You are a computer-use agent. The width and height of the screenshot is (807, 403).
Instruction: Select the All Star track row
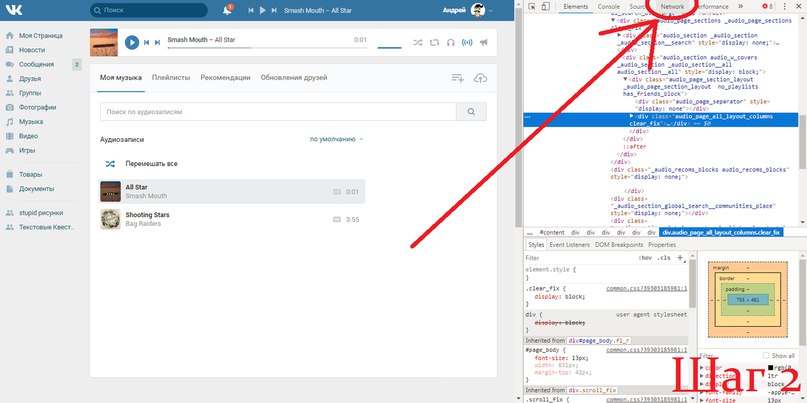pos(233,191)
